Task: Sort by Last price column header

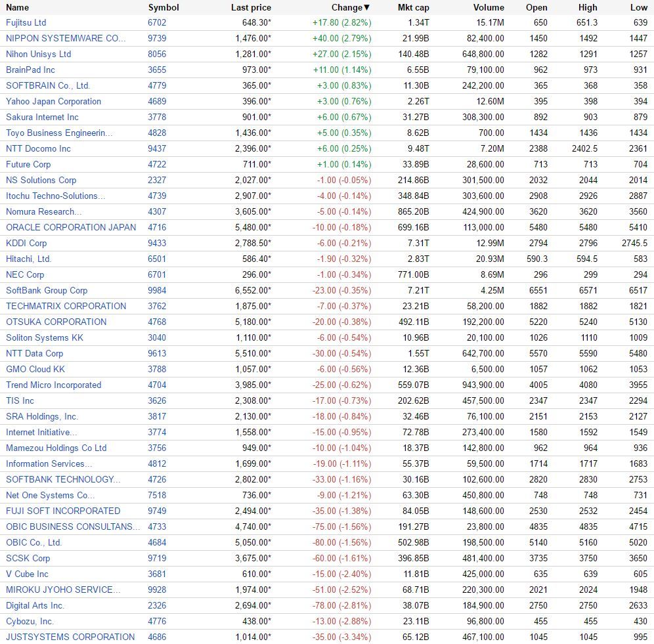Action: (251, 7)
